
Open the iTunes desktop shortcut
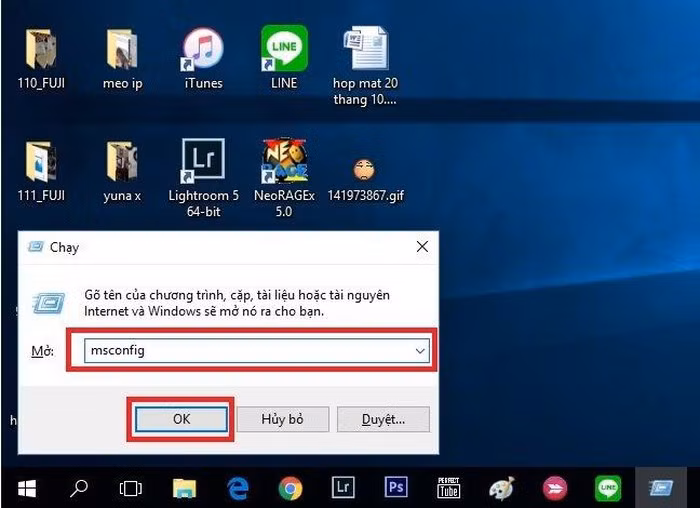(203, 58)
